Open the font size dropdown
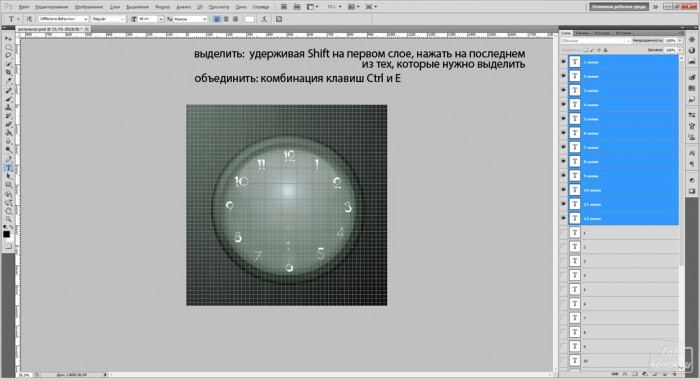 click(161, 19)
